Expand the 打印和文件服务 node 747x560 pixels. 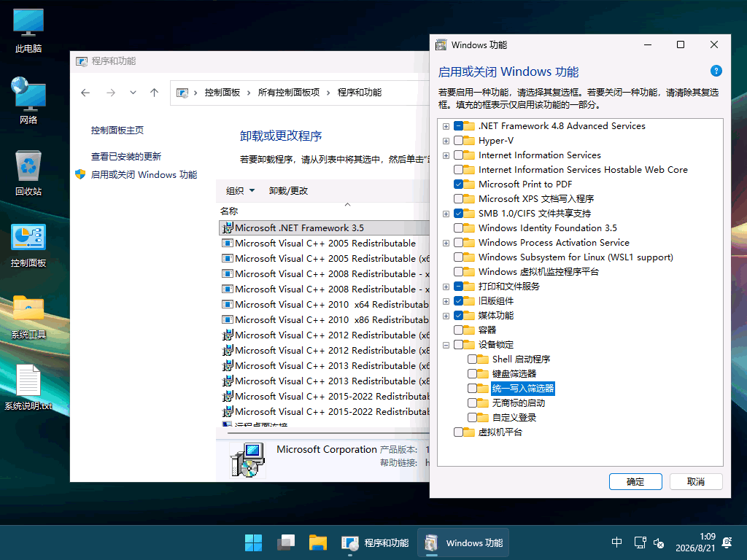click(x=446, y=287)
